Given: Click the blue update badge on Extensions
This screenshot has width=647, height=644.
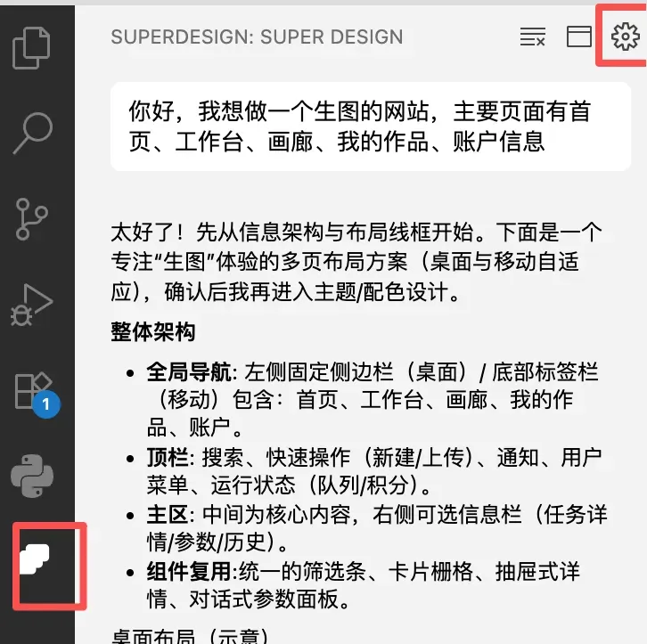Looking at the screenshot, I should click(x=46, y=404).
